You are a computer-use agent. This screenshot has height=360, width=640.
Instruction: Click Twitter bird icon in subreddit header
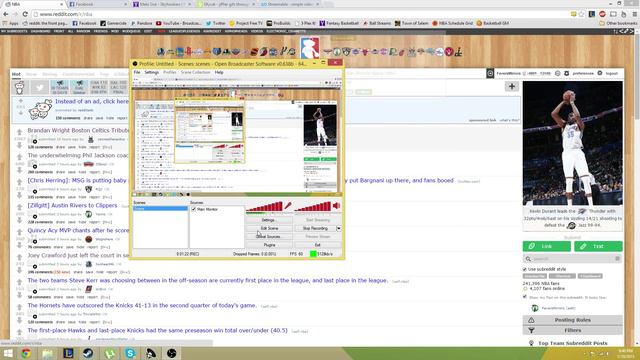click(x=40, y=87)
